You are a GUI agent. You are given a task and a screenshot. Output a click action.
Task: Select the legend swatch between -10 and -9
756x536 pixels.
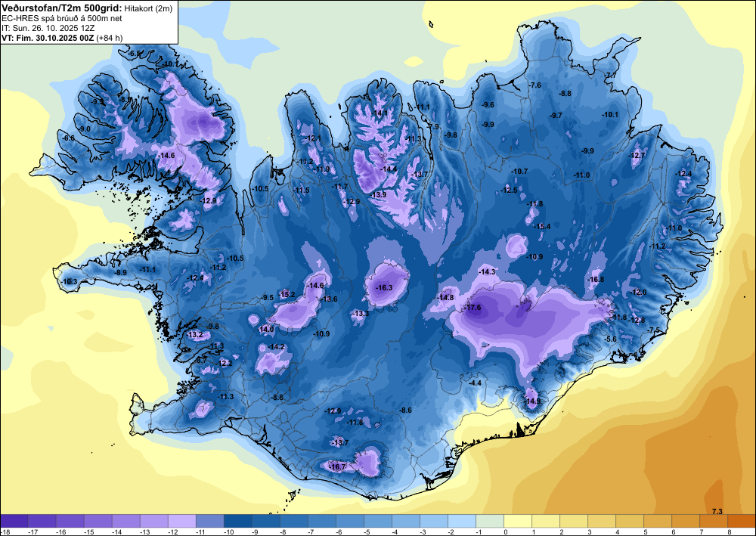pyautogui.click(x=237, y=521)
